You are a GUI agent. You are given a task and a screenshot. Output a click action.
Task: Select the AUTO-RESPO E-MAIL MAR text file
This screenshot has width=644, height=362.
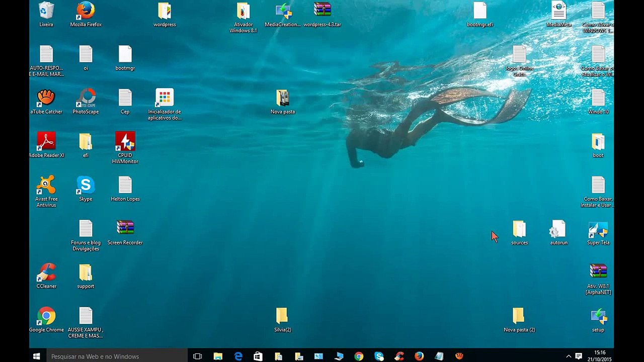coord(46,61)
